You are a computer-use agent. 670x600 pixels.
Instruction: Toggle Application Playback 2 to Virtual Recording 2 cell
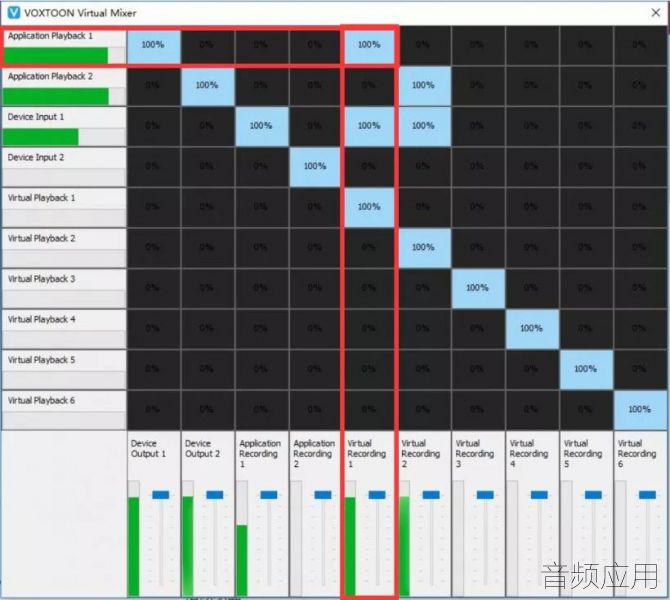[423, 85]
